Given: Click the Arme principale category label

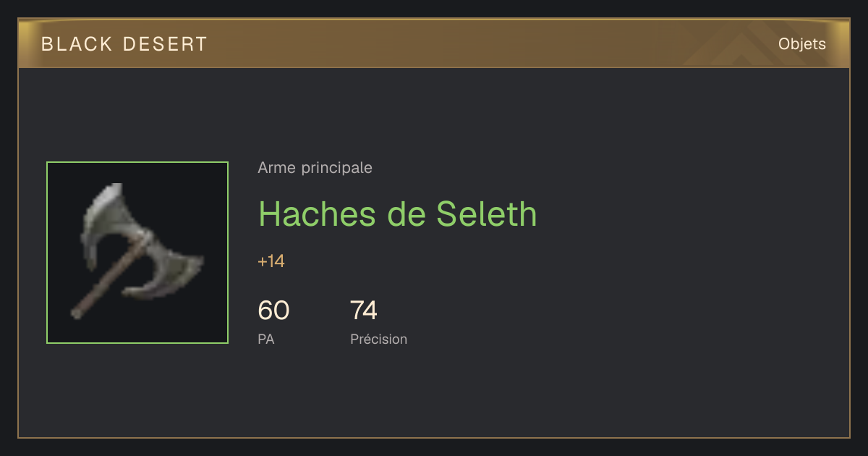Looking at the screenshot, I should point(315,168).
